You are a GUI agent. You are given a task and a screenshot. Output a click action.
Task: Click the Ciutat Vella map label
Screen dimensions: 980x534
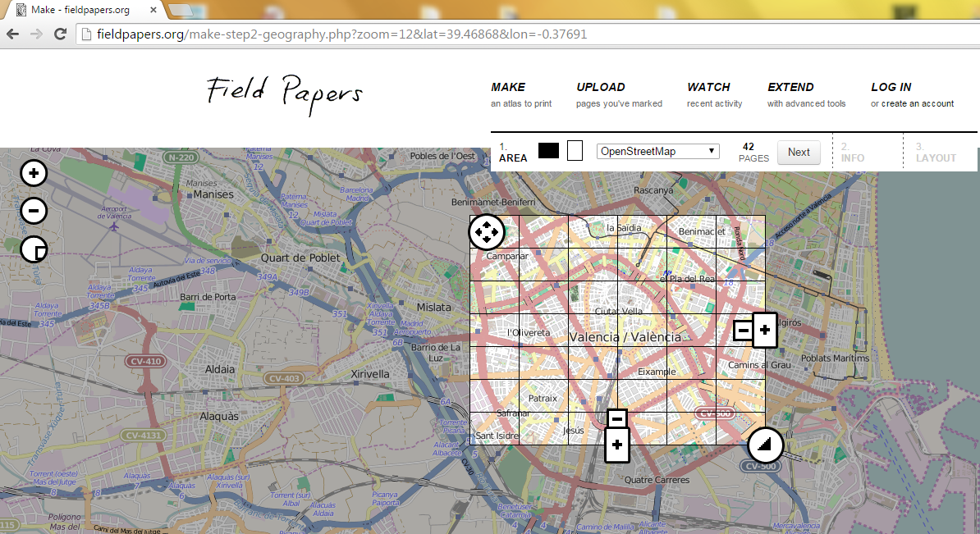(619, 311)
